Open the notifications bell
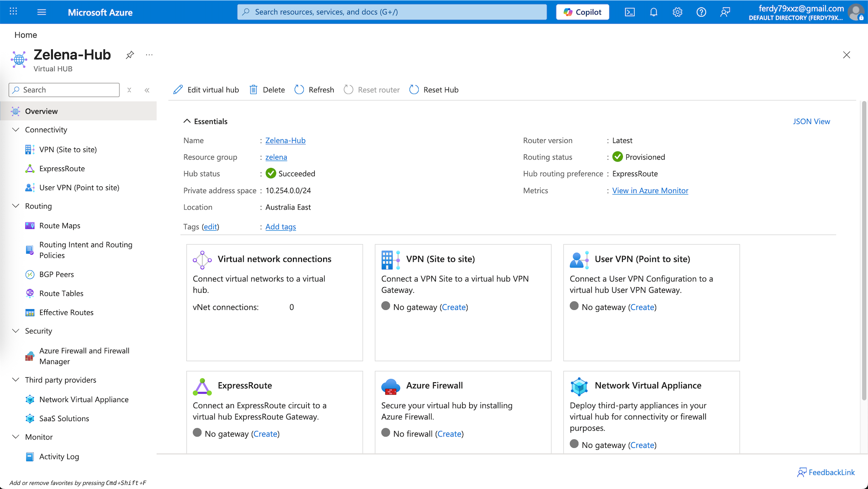The image size is (868, 489). (x=654, y=12)
